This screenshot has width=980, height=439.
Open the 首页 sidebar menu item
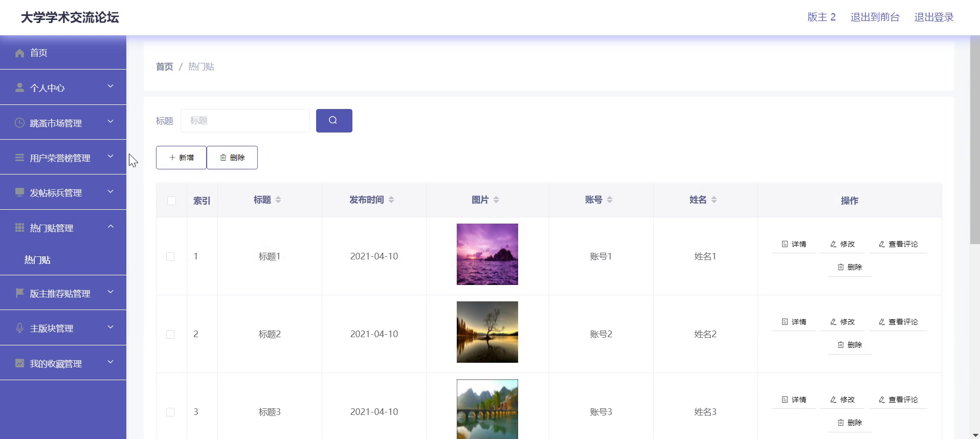(x=63, y=52)
